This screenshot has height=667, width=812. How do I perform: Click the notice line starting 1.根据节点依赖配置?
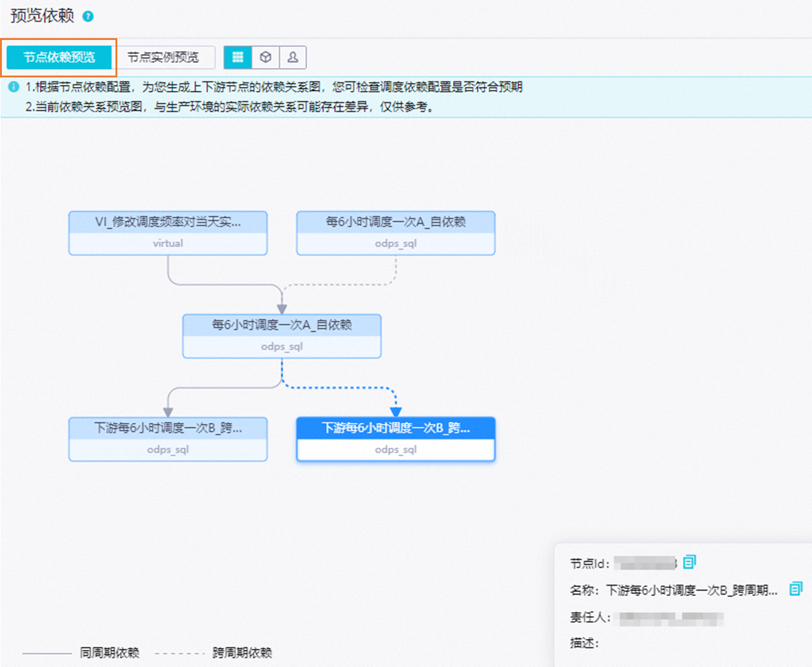pos(274,87)
